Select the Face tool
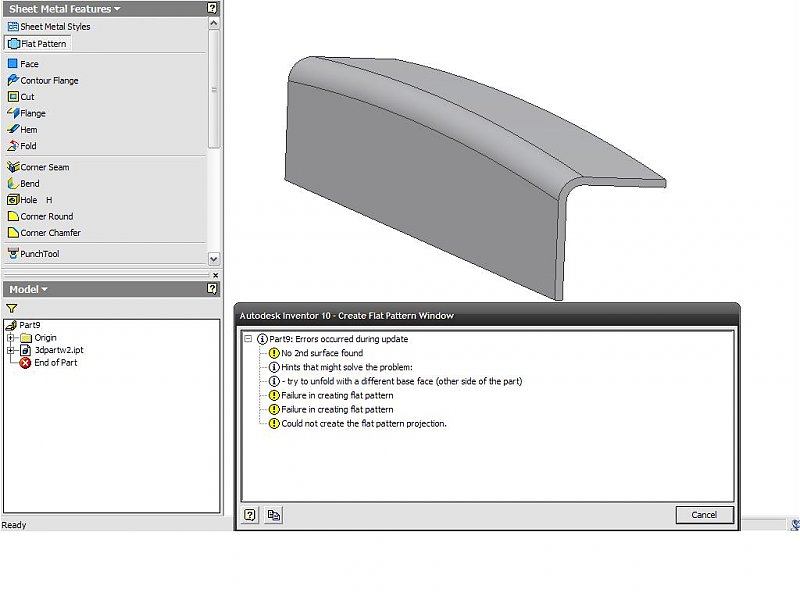 [x=23, y=64]
